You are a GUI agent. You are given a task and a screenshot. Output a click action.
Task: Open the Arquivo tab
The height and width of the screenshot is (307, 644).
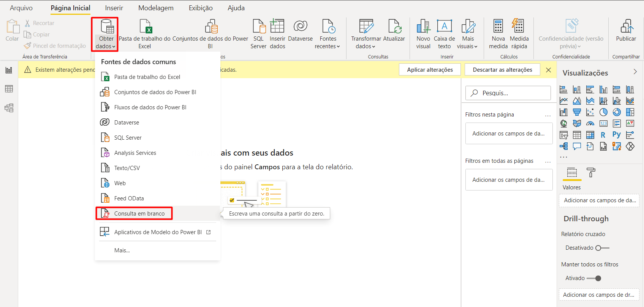click(21, 8)
